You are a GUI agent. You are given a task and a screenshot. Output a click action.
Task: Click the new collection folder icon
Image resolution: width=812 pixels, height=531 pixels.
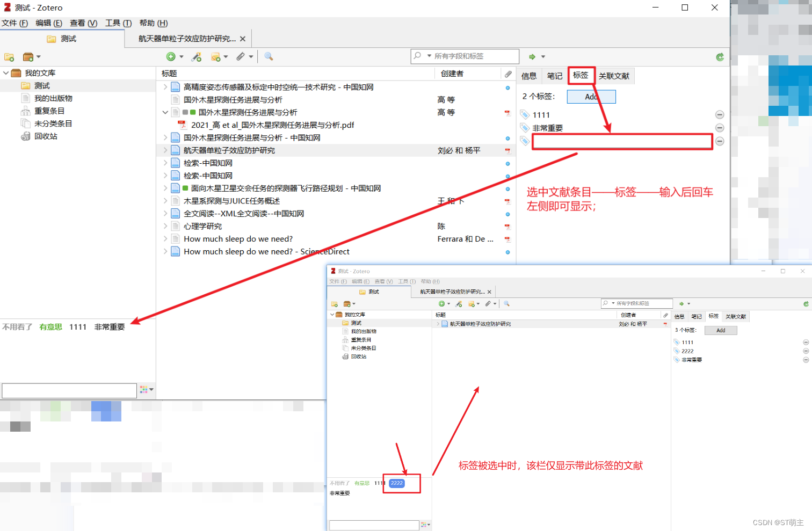(x=9, y=57)
